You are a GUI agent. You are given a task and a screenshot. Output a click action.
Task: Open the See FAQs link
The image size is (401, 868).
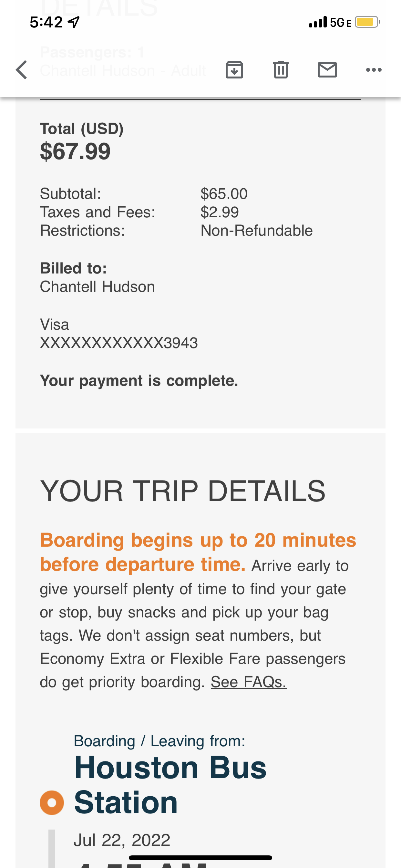(x=249, y=682)
